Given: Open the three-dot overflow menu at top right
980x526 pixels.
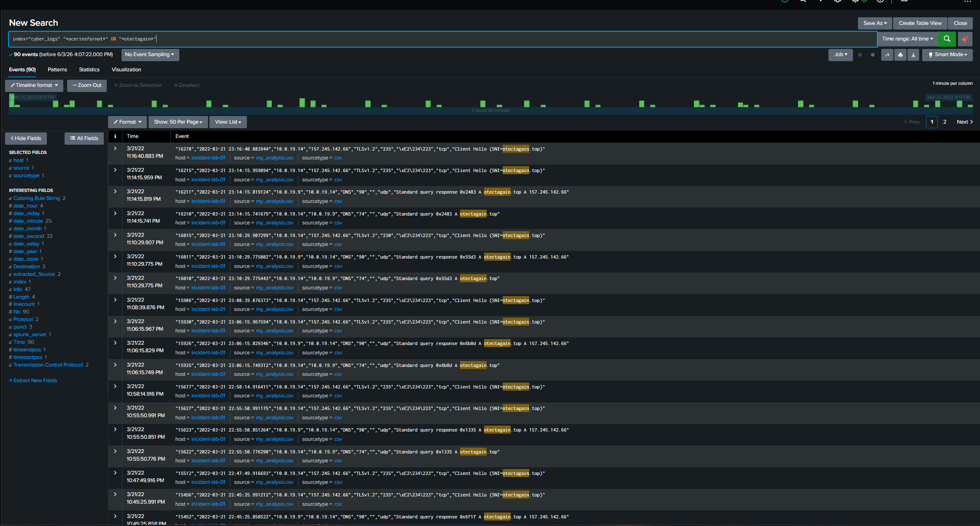Looking at the screenshot, I should tap(967, 2).
